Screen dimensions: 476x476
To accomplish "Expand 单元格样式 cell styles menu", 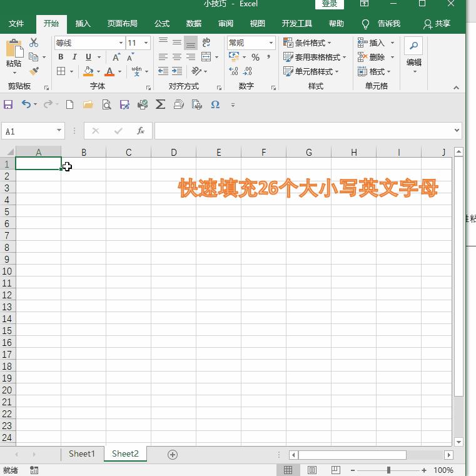I will (311, 72).
